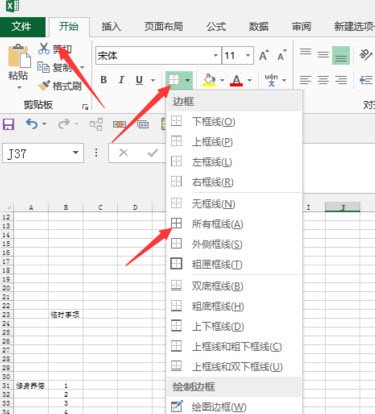Increase font size with larger A icon

[264, 55]
